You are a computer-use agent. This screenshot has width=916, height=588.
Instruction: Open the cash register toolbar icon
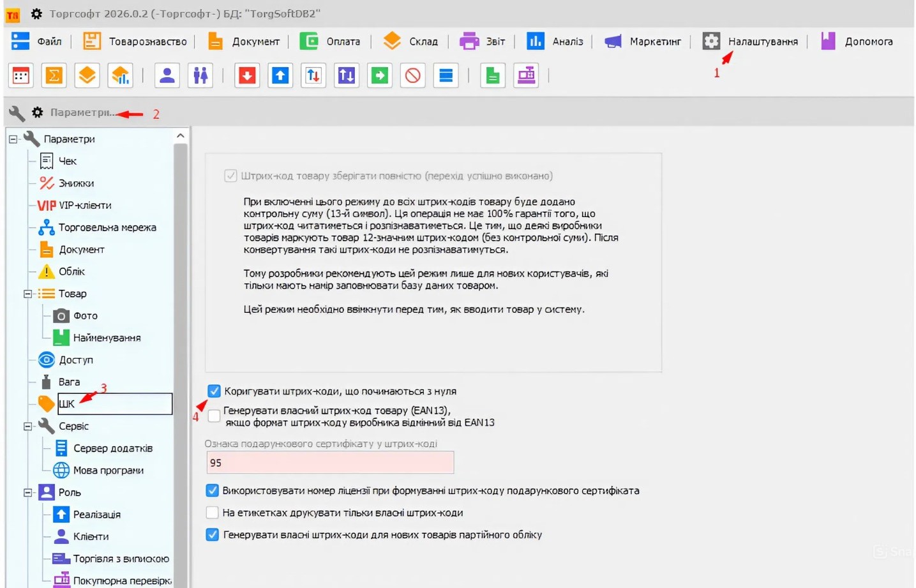(525, 75)
